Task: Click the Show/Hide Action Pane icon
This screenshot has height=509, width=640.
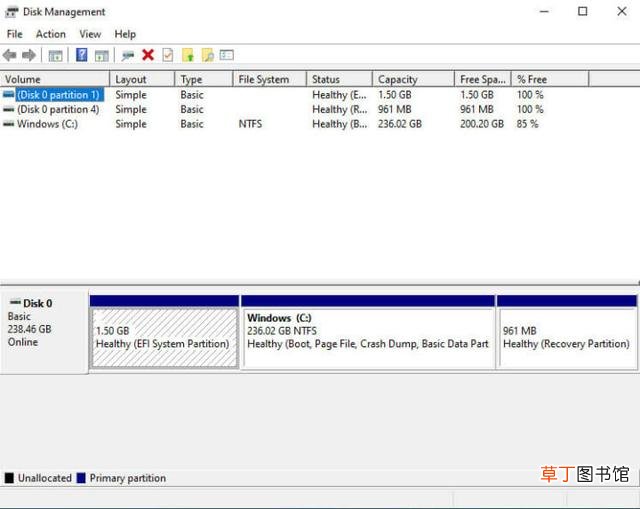Action: click(x=102, y=56)
